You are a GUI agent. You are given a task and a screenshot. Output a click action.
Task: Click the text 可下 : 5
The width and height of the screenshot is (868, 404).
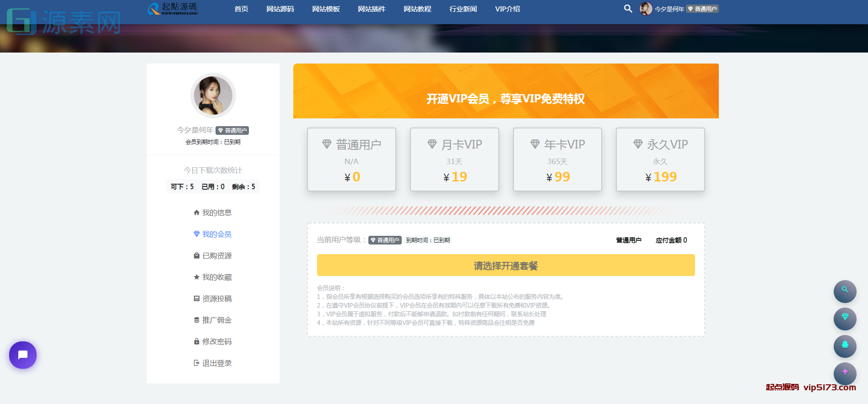pos(182,186)
